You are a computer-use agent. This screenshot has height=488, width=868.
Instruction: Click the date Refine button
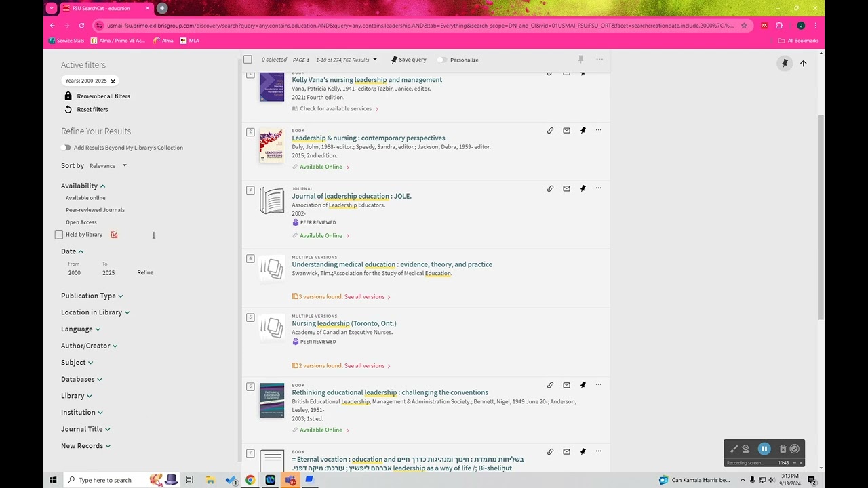click(x=145, y=272)
